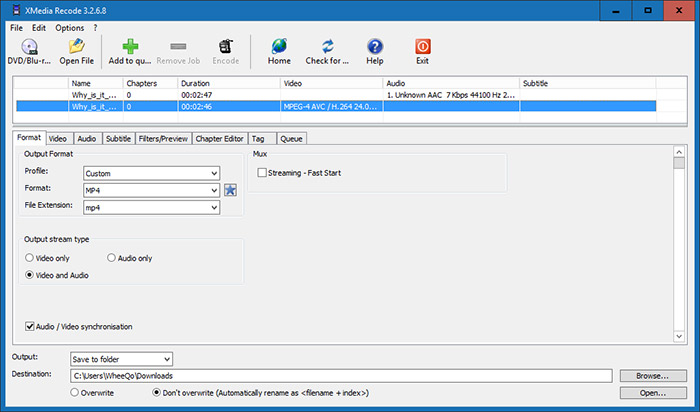Toggle Audio / Video synchronisation checkbox
The image size is (700, 412).
pos(29,326)
